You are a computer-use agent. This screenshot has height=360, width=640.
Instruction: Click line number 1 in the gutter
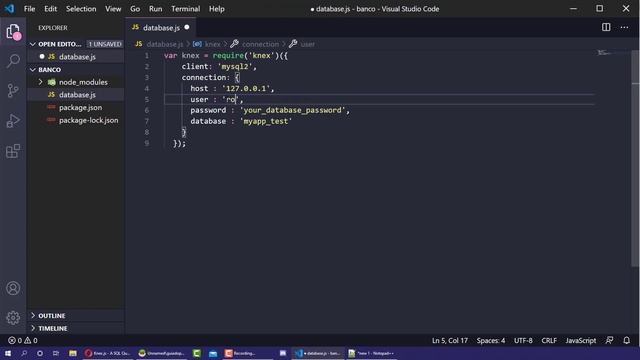tap(147, 56)
